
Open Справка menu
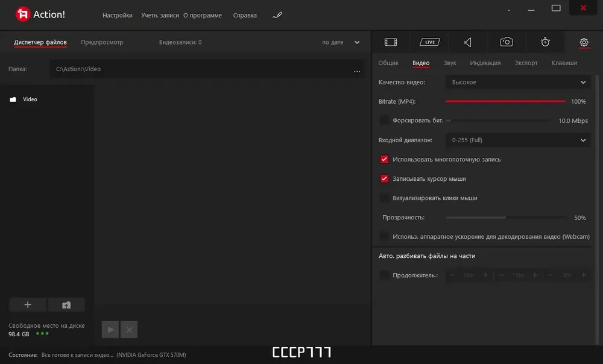[x=245, y=16]
